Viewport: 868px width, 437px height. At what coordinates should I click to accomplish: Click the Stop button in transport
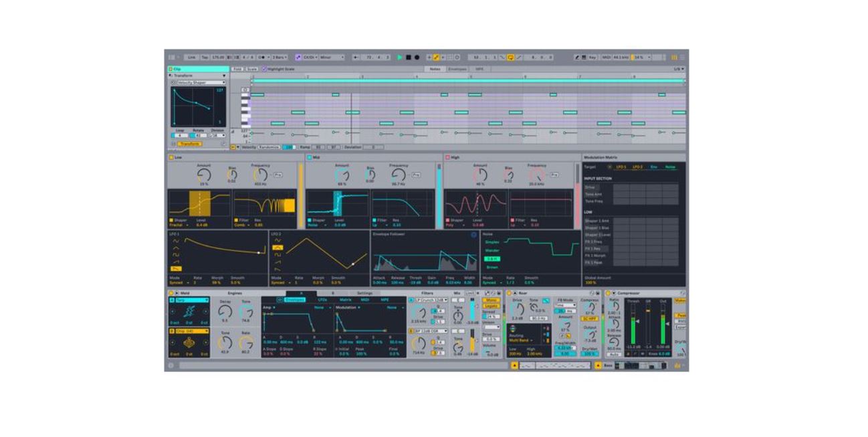pyautogui.click(x=408, y=58)
